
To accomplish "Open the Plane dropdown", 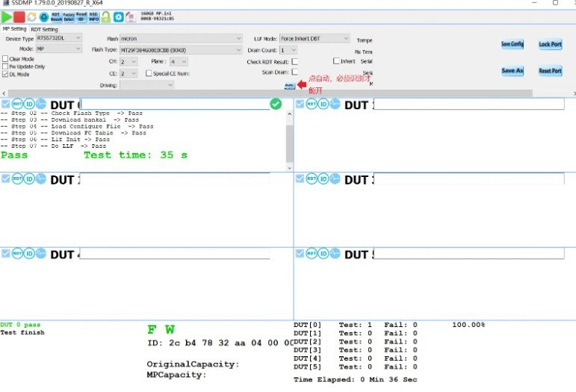I will (x=179, y=62).
